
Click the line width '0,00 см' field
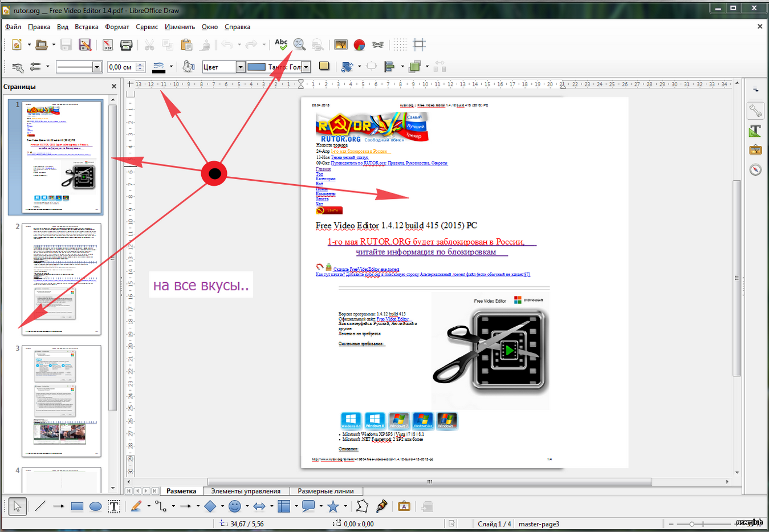121,67
